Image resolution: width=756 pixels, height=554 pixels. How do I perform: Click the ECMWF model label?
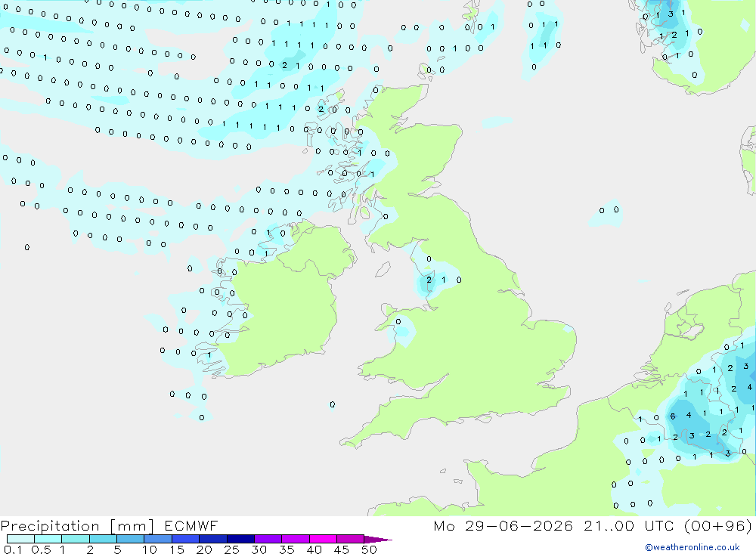pos(191,526)
